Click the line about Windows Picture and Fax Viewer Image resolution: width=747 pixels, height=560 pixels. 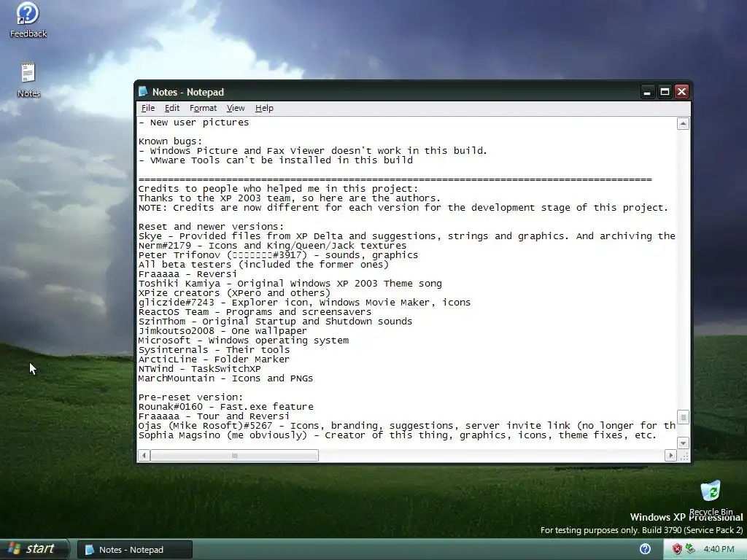click(312, 151)
